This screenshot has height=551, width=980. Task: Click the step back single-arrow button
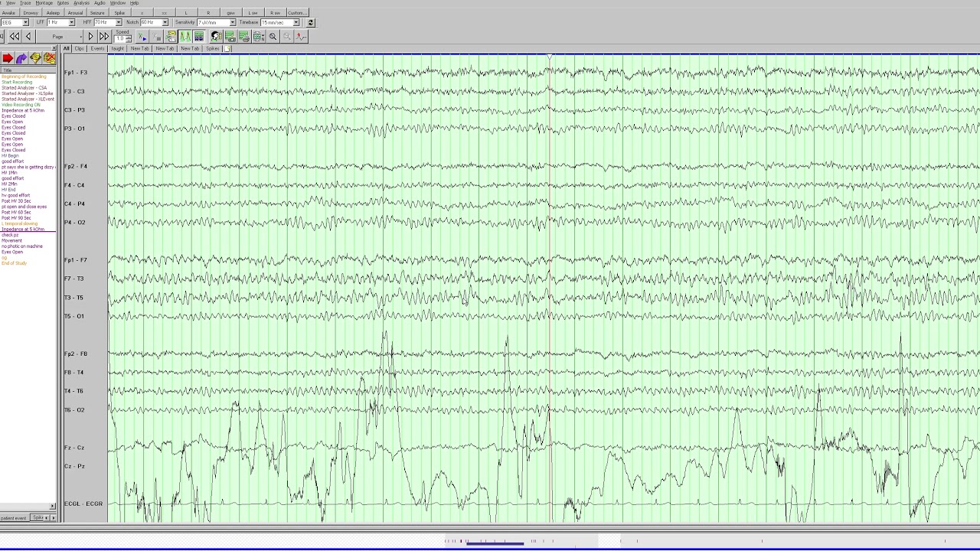[x=28, y=37]
